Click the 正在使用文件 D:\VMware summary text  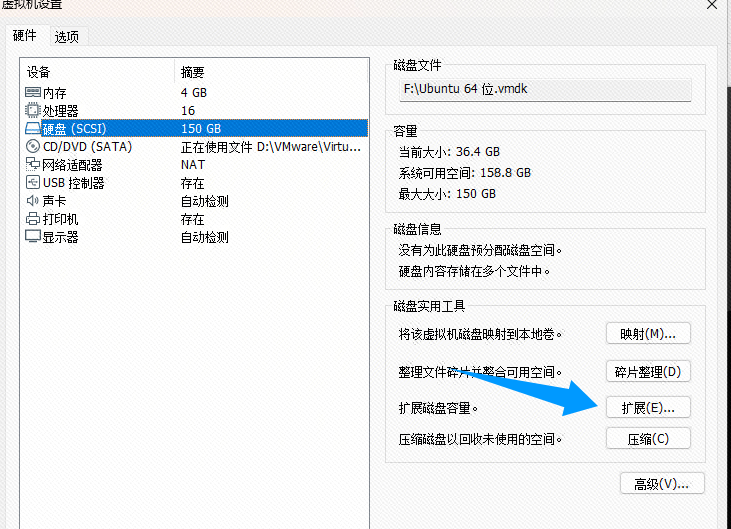pyautogui.click(x=271, y=147)
